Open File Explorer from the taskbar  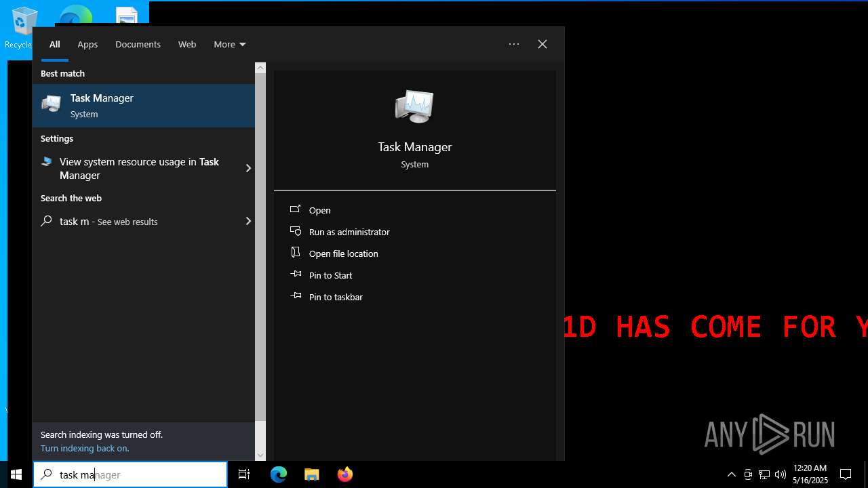(311, 474)
